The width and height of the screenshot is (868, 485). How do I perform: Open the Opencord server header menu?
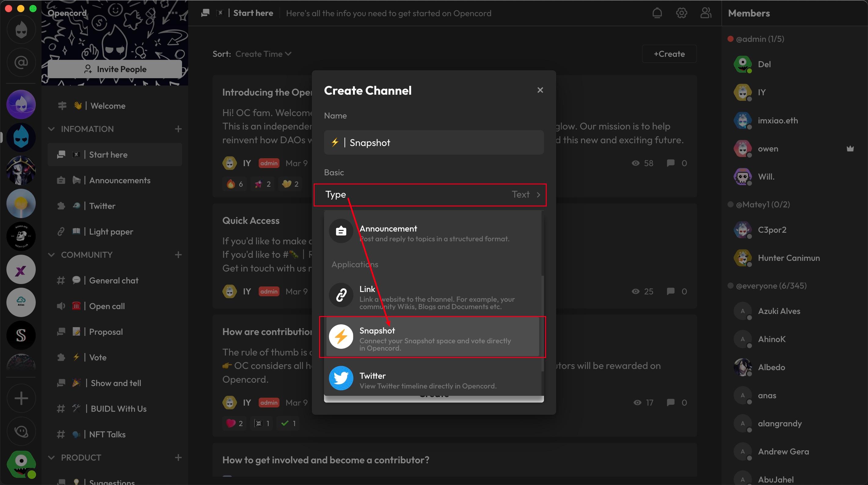[173, 13]
